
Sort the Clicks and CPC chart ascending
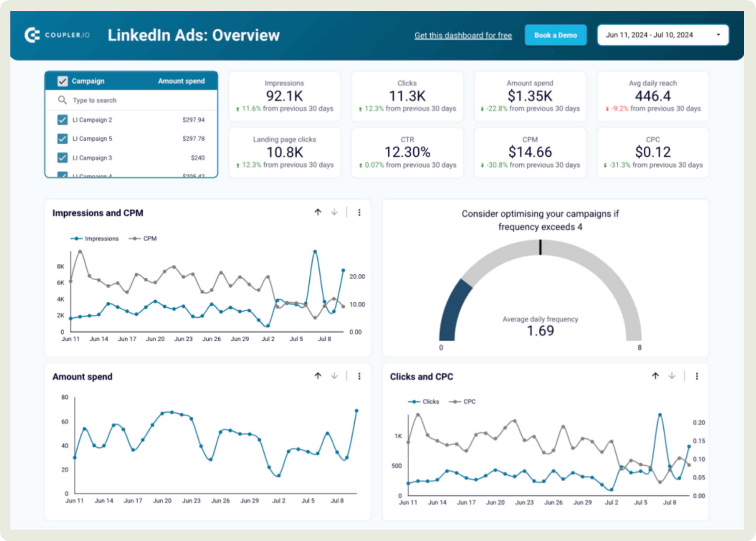point(655,376)
